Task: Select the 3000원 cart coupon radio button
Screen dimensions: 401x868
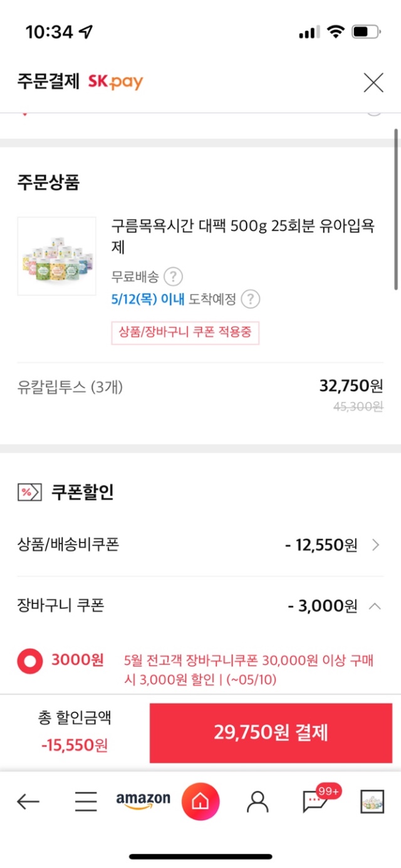Action: (30, 661)
